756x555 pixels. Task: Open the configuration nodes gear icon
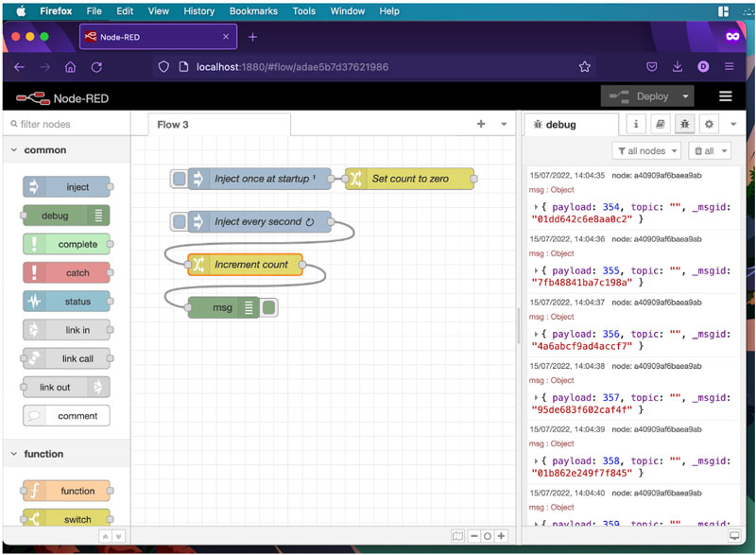tap(708, 124)
